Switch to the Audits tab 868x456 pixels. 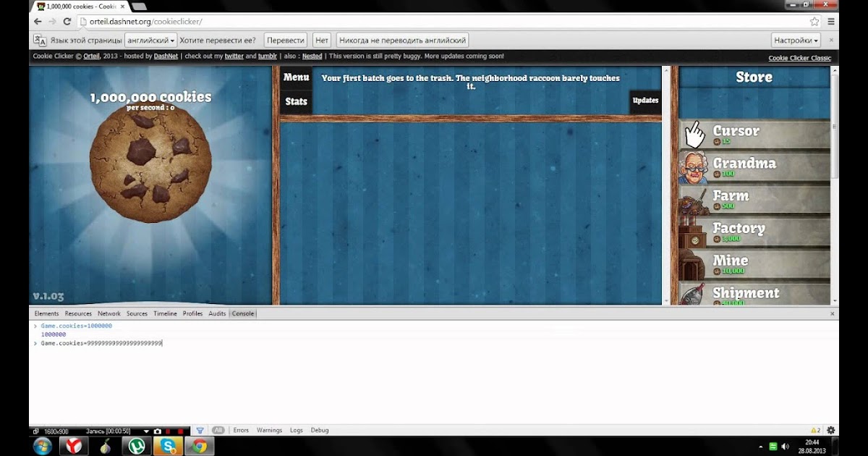[x=217, y=313]
